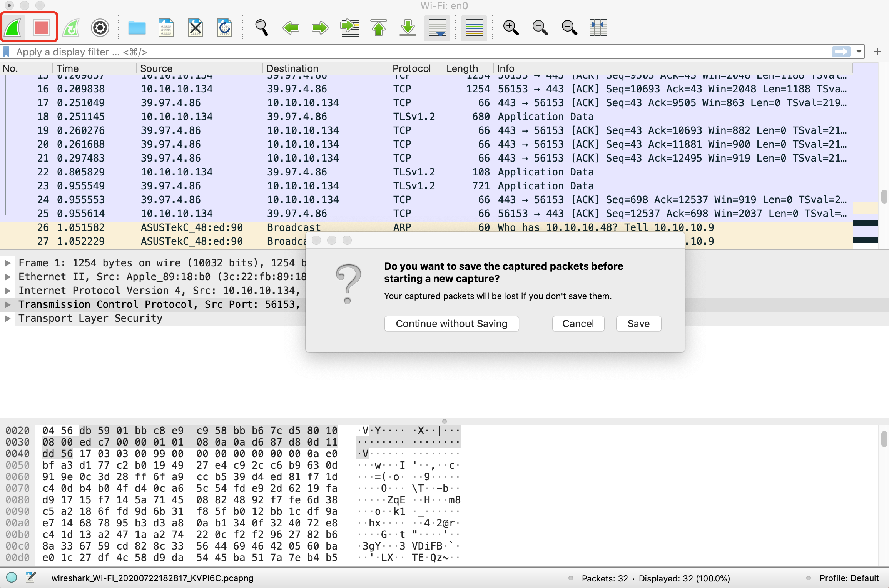Open capture options gear icon
This screenshot has width=889, height=588.
100,28
